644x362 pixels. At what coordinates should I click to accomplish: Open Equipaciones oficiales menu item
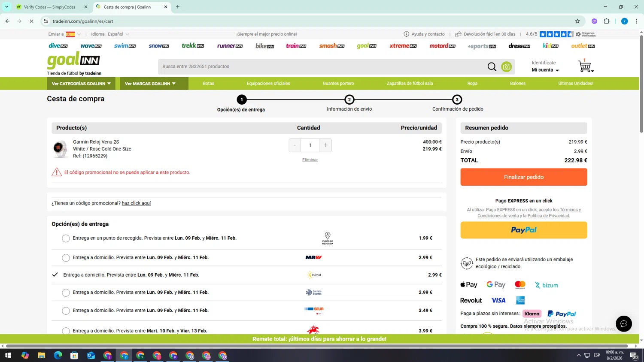tap(268, 83)
